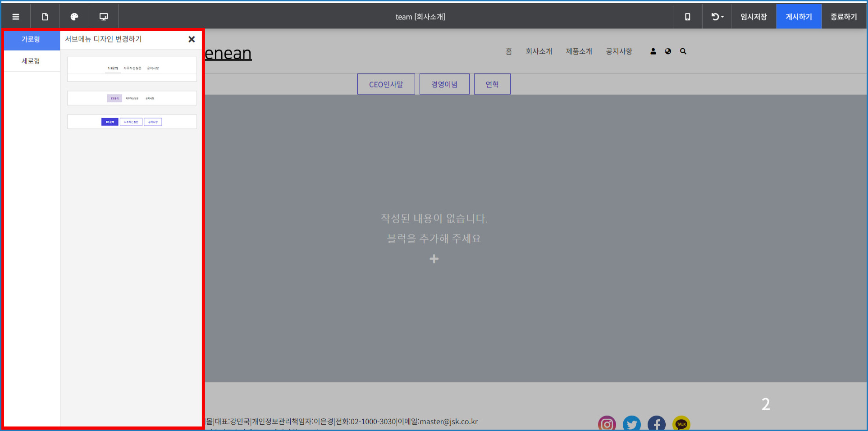Image resolution: width=868 pixels, height=431 pixels.
Task: Select the 가로형 tab
Action: 31,40
